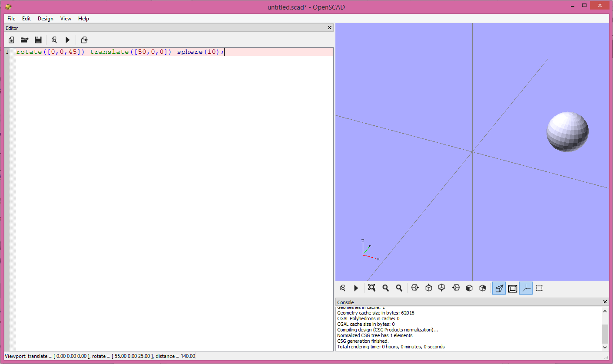Open the Design menu

pos(45,18)
